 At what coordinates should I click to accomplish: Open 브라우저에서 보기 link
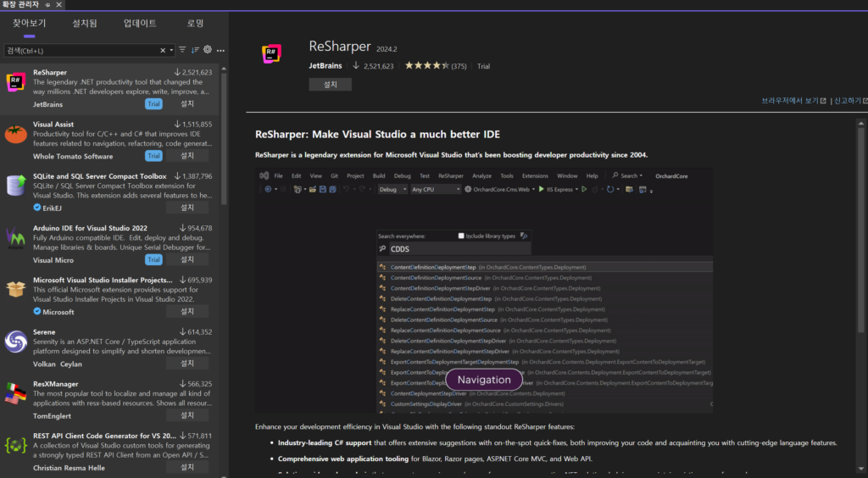pyautogui.click(x=789, y=101)
